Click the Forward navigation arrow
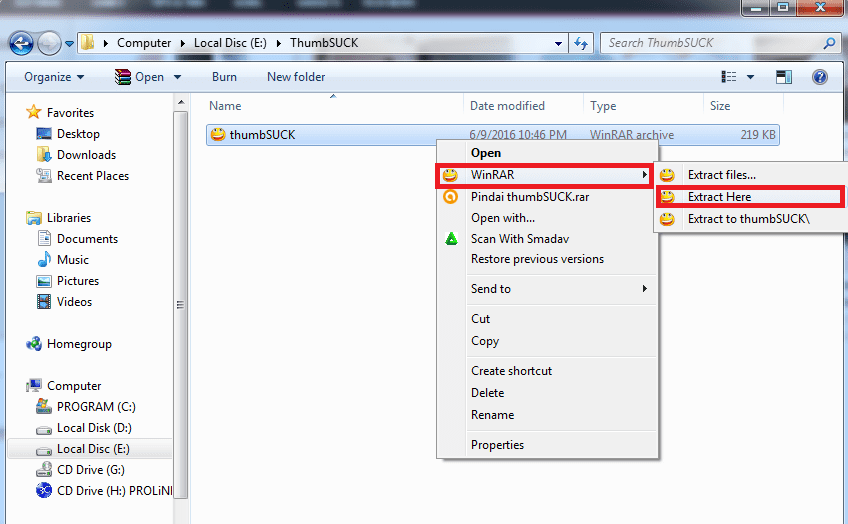Viewport: 848px width, 524px height. click(x=49, y=43)
